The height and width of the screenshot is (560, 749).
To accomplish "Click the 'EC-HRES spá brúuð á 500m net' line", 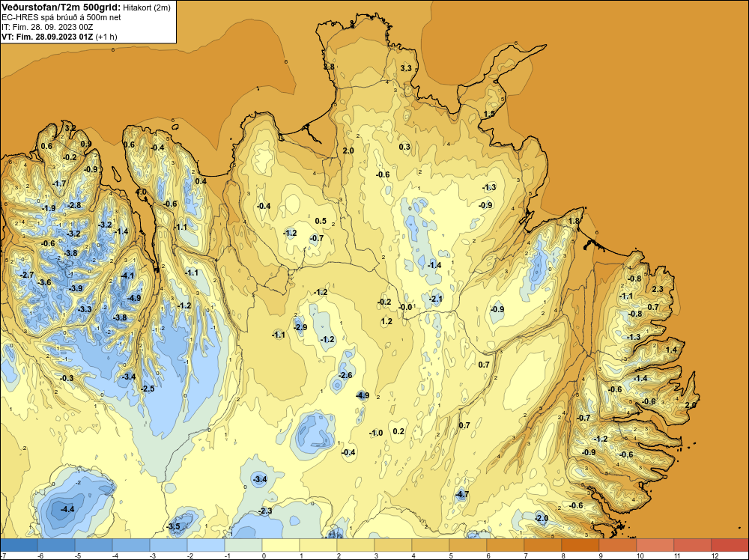I will point(61,17).
